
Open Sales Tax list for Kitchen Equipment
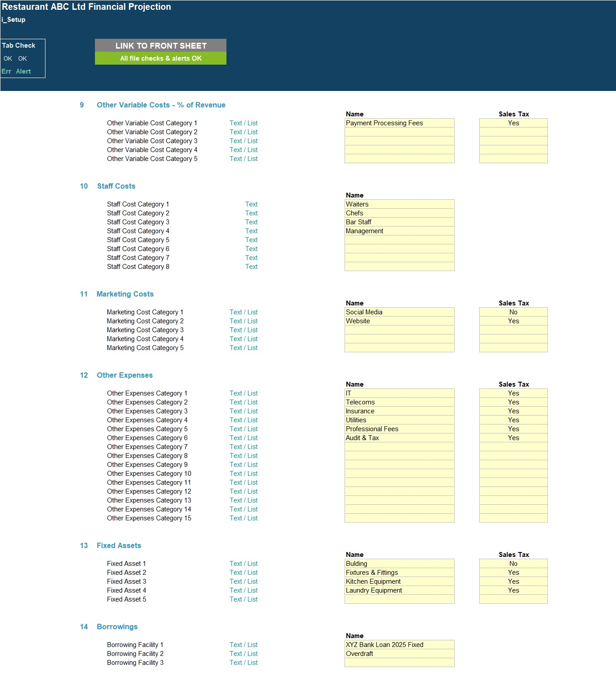513,581
